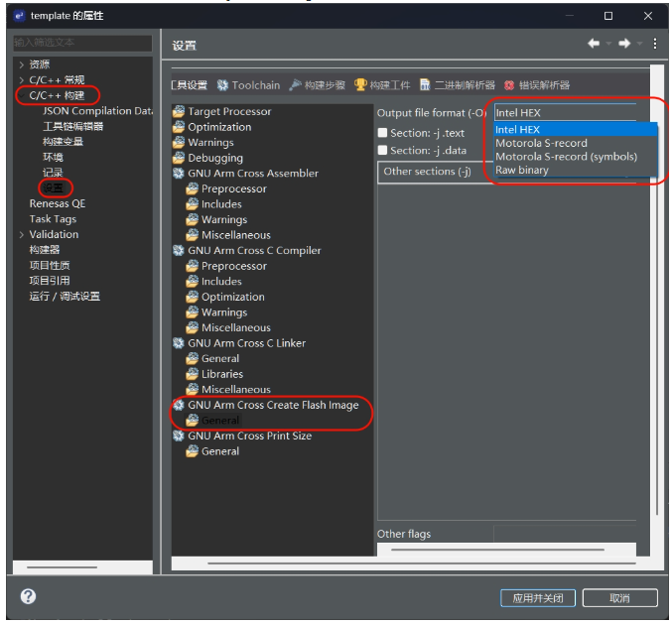The height and width of the screenshot is (624, 672).
Task: Click the forward navigation arrow
Action: pos(624,44)
